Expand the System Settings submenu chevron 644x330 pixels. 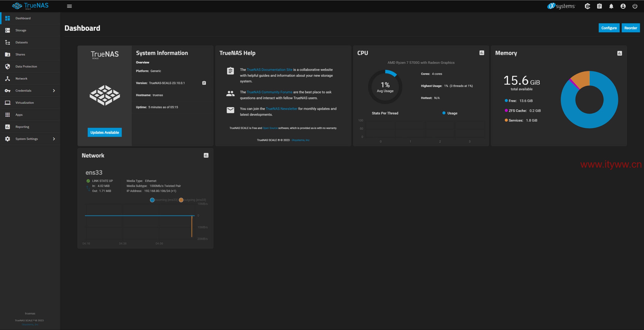54,139
